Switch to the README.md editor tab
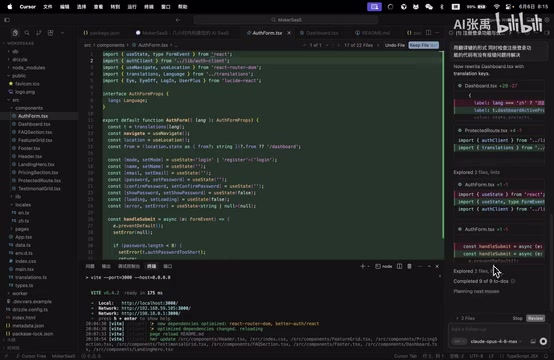Image resolution: width=554 pixels, height=360 pixels. [x=373, y=33]
